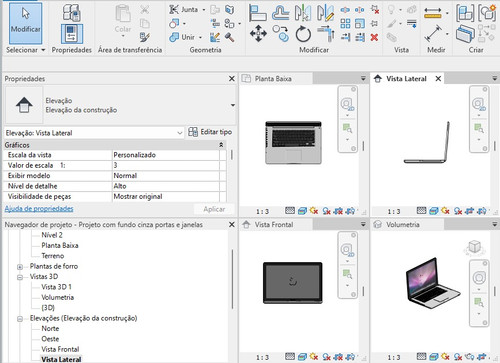Screen dimensions: 500x363
Task: Open the Ajuda de propriedades link
Action: pos(39,209)
